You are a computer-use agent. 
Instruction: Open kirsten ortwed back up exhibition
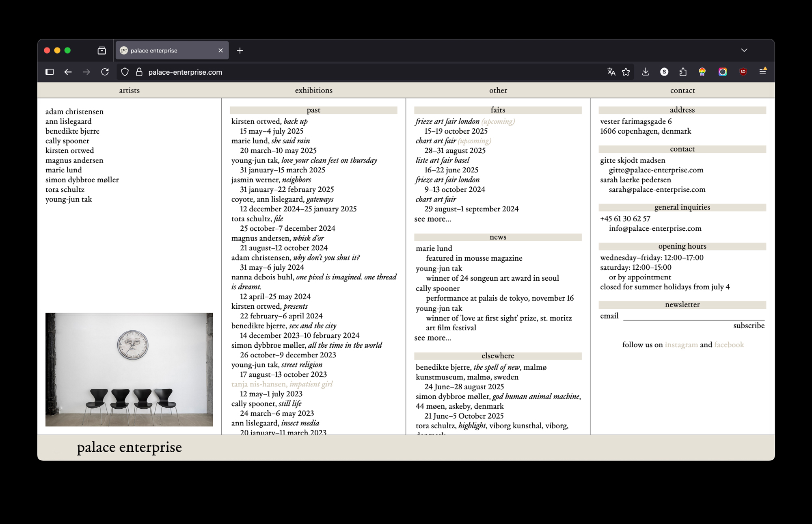tap(269, 121)
